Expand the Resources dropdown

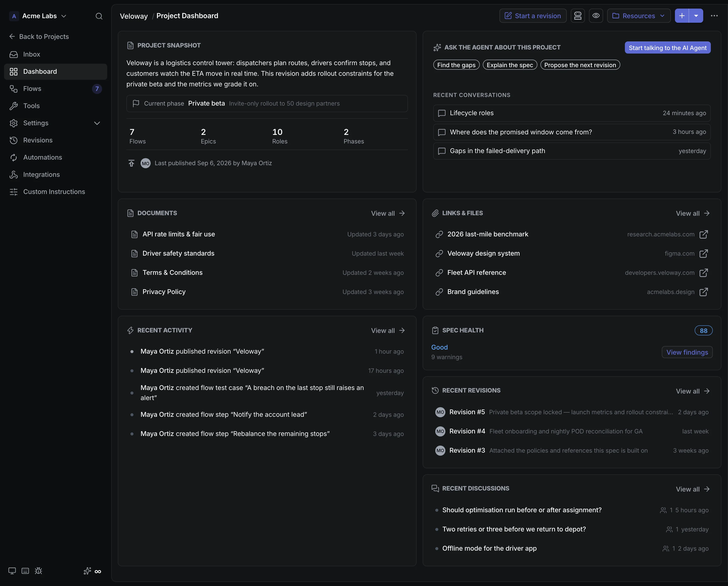[639, 16]
